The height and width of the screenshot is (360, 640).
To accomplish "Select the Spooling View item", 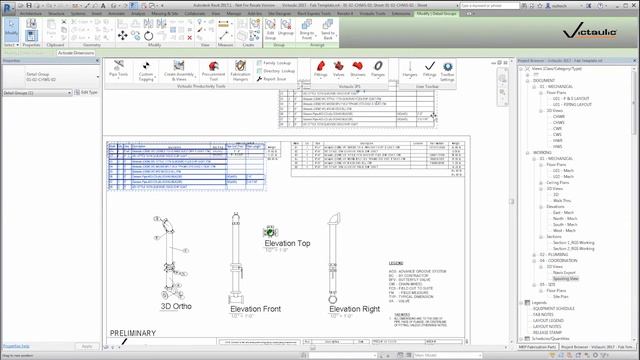I will pyautogui.click(x=566, y=278).
